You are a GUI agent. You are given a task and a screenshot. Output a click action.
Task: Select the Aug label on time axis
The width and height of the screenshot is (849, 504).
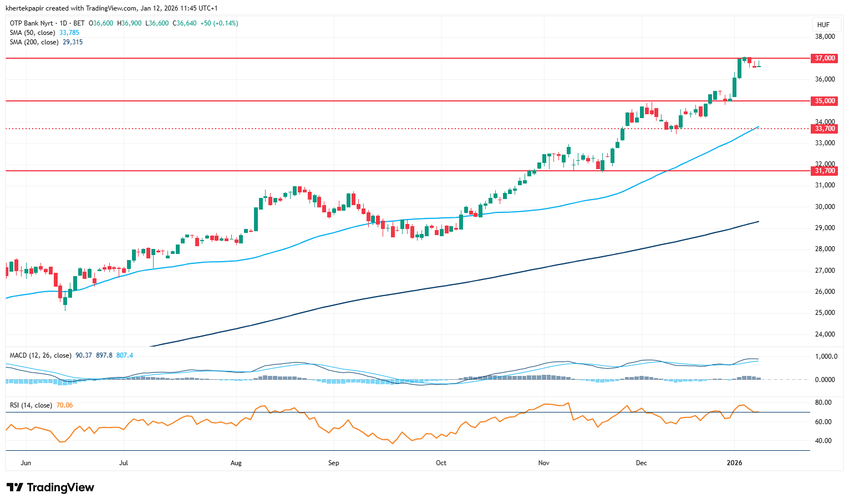click(236, 462)
